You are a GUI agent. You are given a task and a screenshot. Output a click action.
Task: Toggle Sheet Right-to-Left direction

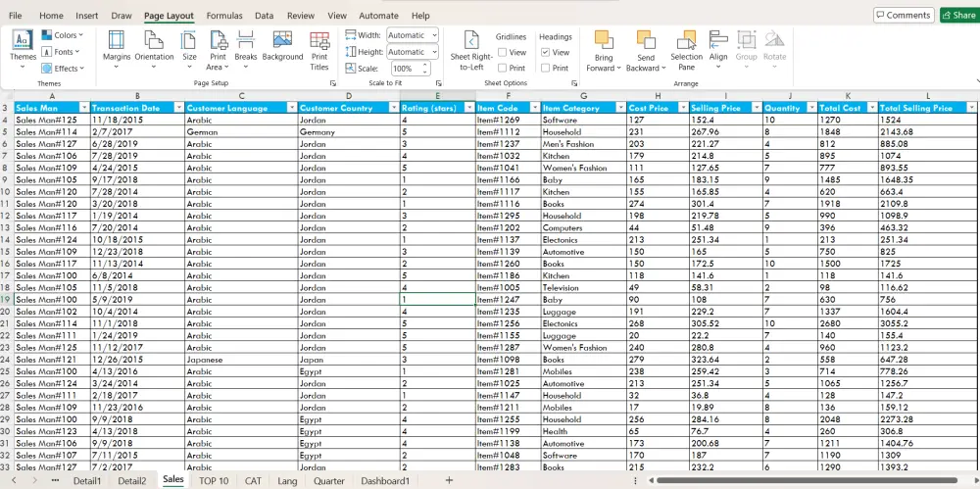click(472, 50)
